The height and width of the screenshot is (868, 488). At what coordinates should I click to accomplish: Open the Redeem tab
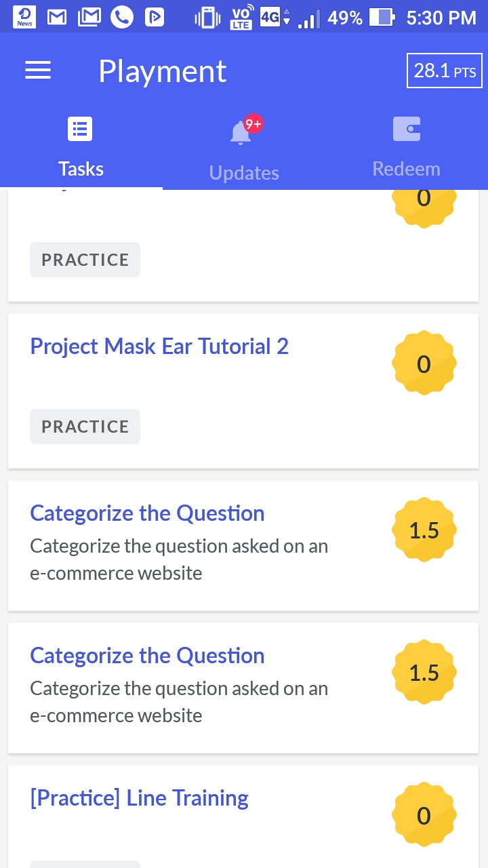point(407,169)
